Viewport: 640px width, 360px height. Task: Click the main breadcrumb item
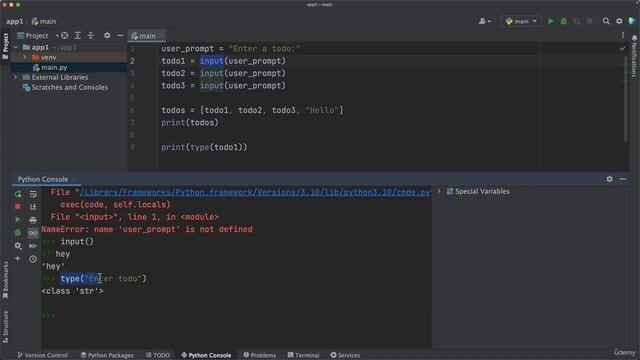click(x=44, y=21)
